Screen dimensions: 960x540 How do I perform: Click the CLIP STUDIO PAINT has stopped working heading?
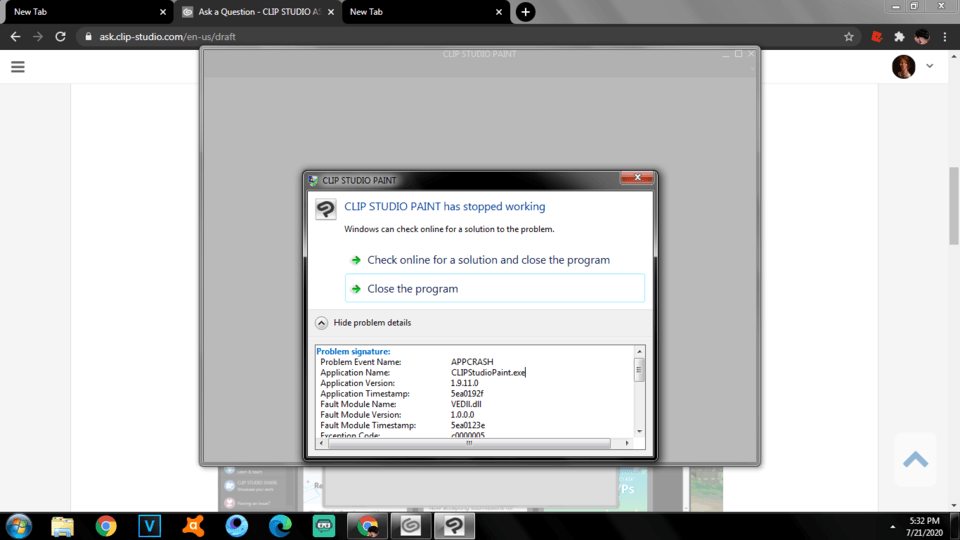(444, 206)
